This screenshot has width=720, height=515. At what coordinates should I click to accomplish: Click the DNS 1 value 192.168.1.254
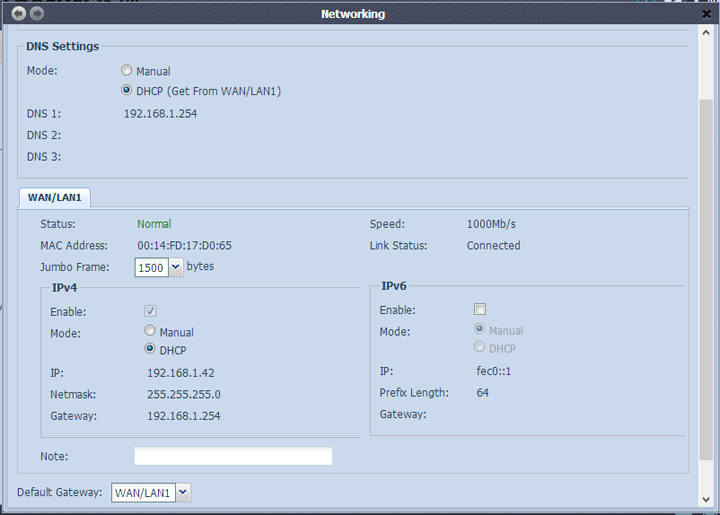pos(160,114)
